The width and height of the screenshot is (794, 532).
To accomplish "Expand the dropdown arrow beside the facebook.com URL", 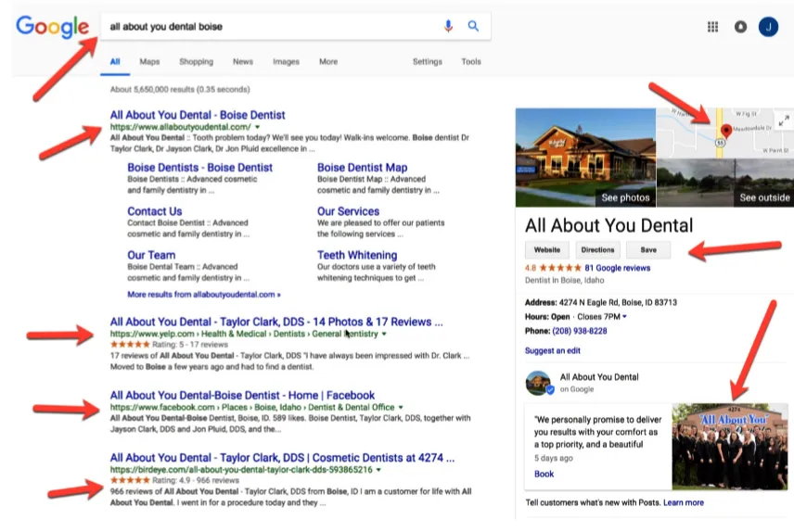I will [401, 408].
